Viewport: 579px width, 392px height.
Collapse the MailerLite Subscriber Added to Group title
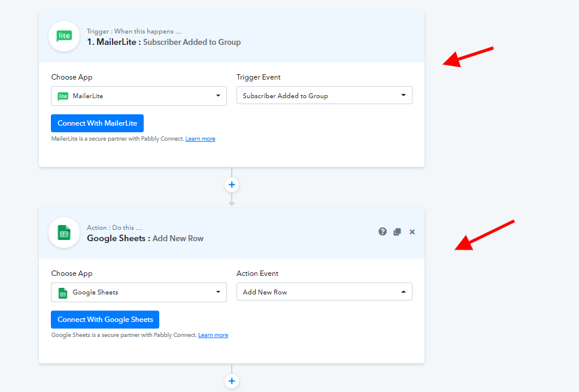tap(163, 42)
